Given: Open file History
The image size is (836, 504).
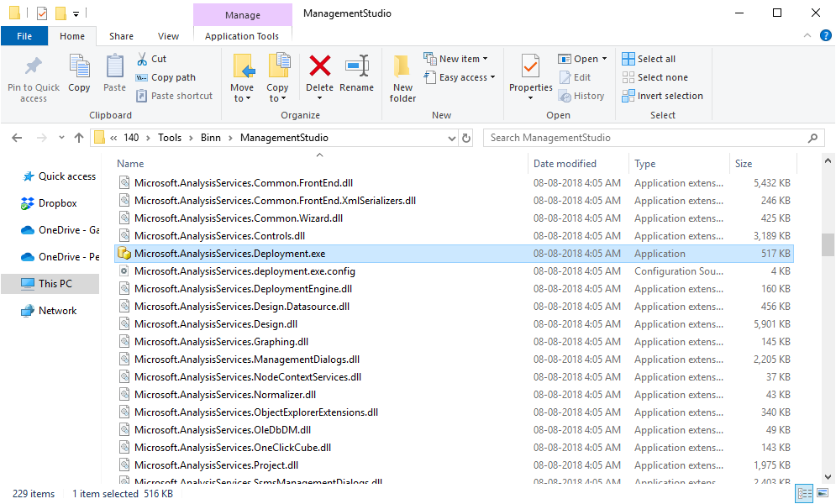Looking at the screenshot, I should click(581, 96).
